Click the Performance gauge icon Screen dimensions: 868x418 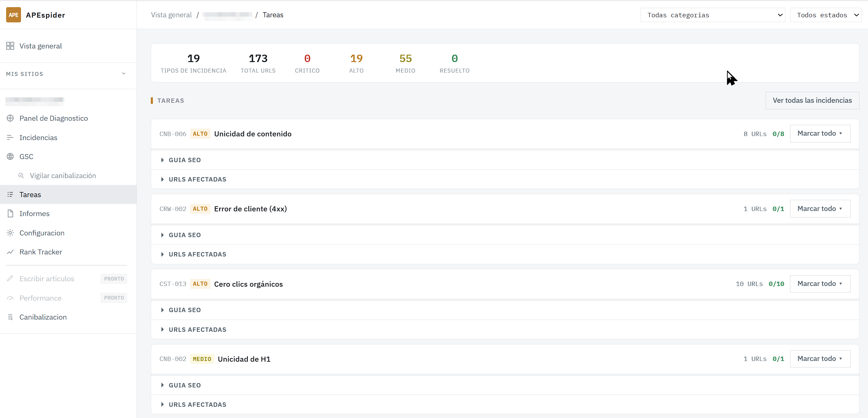(x=10, y=298)
